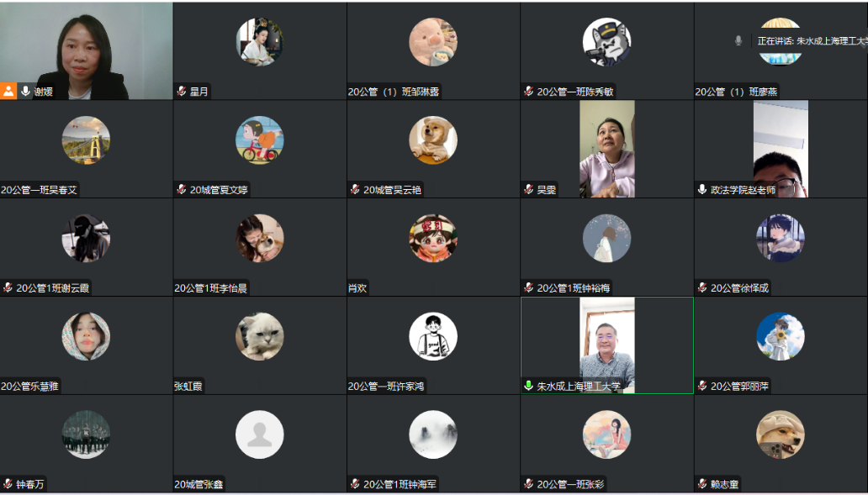Select the husky police avatar of 陈秀敏
This screenshot has height=495, width=868.
coord(606,42)
